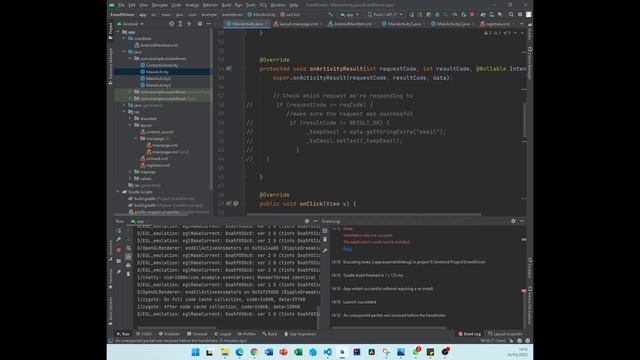Click the Event Log wrench settings icon
This screenshot has height=360, width=640.
325,250
